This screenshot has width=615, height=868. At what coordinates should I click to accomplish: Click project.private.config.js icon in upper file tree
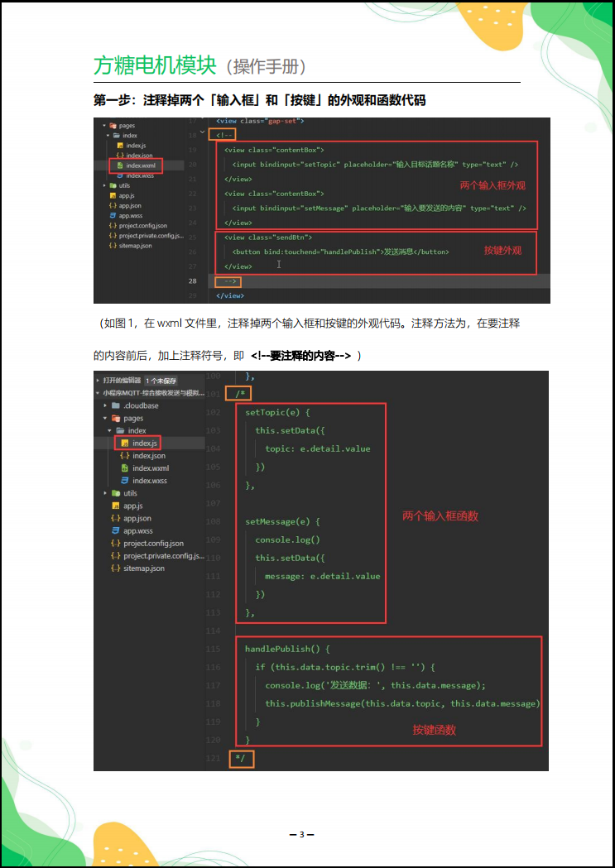(x=113, y=235)
